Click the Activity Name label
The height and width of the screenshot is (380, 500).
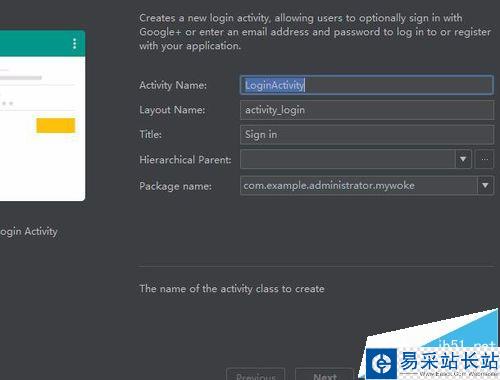coord(173,85)
